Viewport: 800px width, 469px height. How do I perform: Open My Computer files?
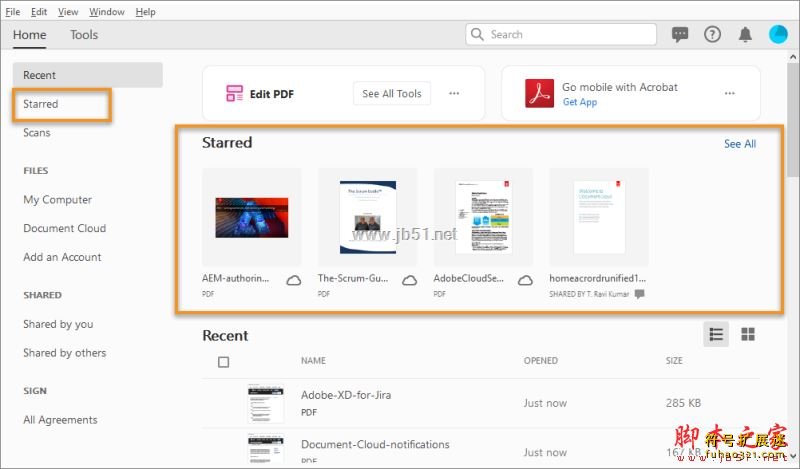58,200
